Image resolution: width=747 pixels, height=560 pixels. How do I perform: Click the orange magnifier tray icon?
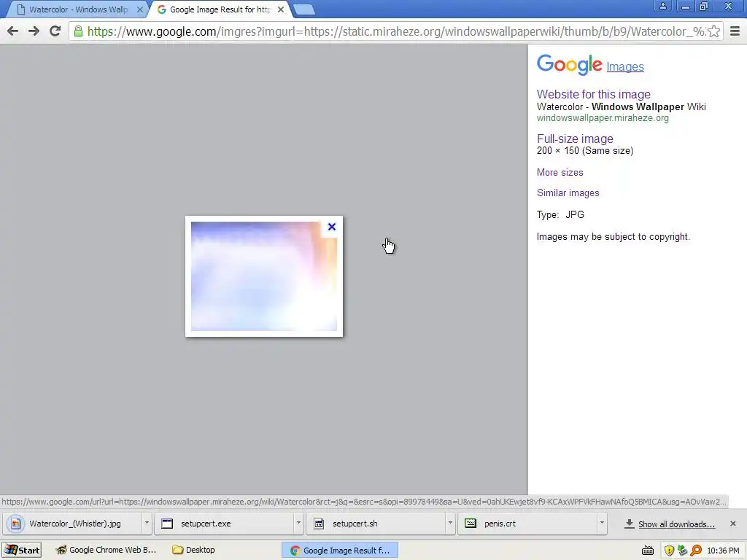pos(695,551)
